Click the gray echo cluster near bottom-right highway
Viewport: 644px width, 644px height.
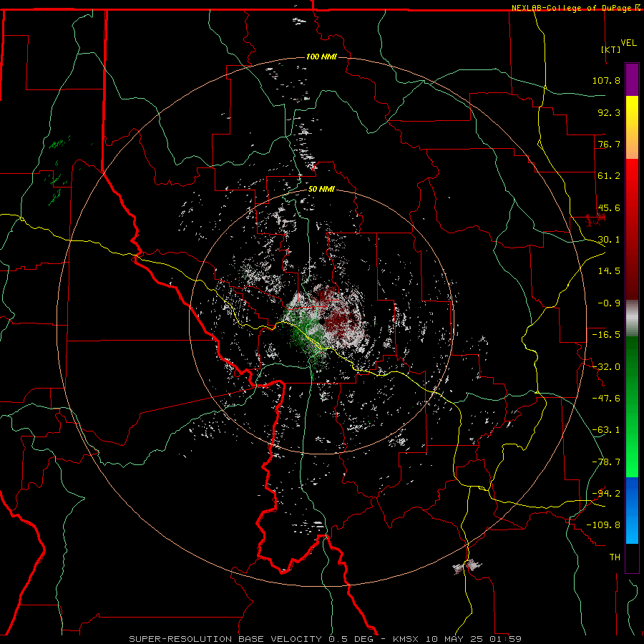click(467, 567)
